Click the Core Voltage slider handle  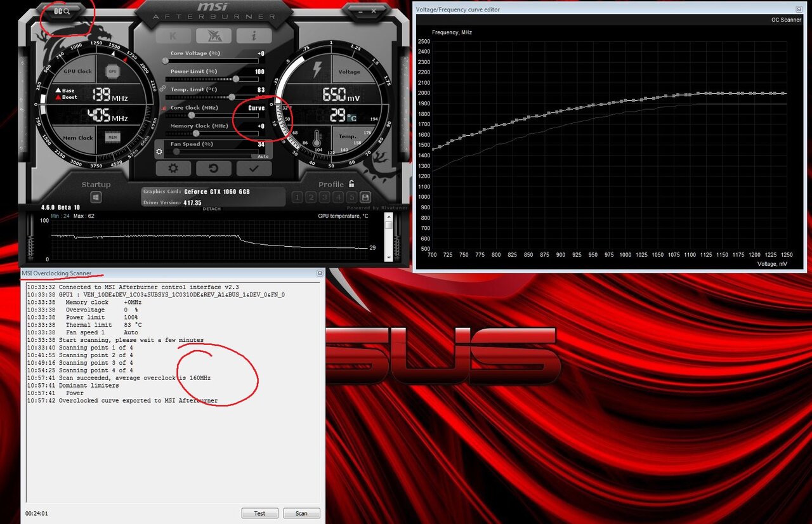[166, 61]
